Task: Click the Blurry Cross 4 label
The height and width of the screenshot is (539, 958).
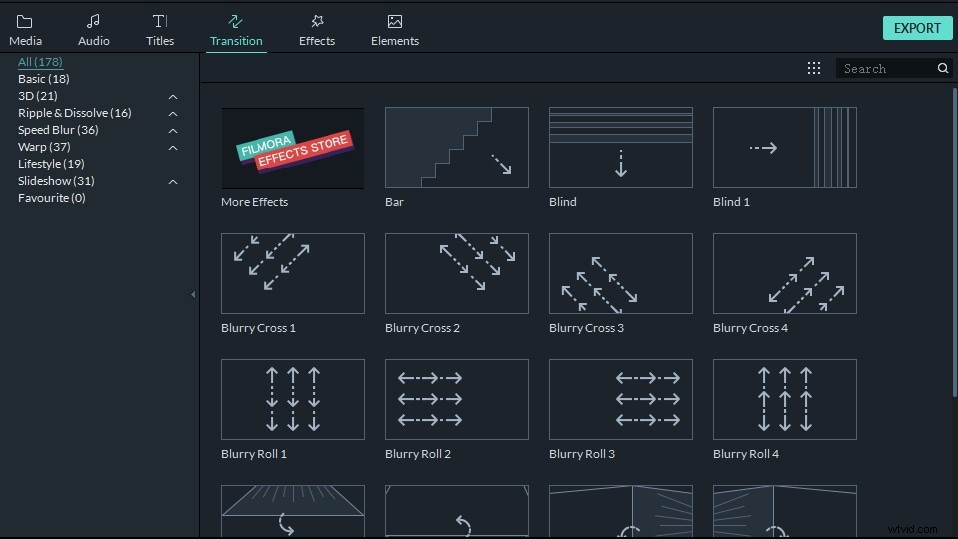Action: tap(750, 328)
